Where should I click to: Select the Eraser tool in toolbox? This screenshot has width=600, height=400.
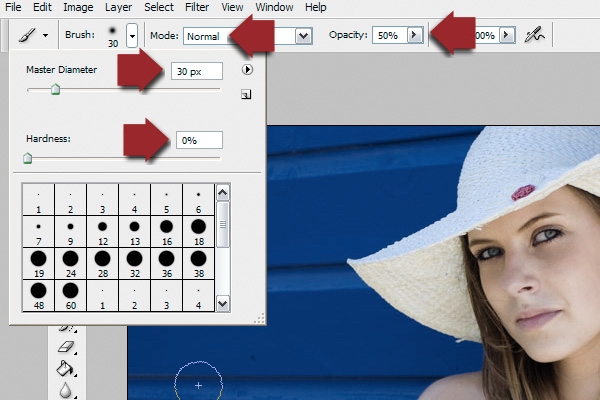click(x=68, y=346)
